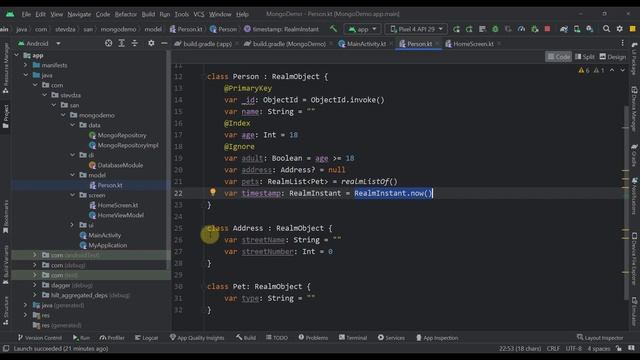Screen dimensions: 640x360
Task: Click the Sync Project with Gradle icon
Action: [x=564, y=29]
